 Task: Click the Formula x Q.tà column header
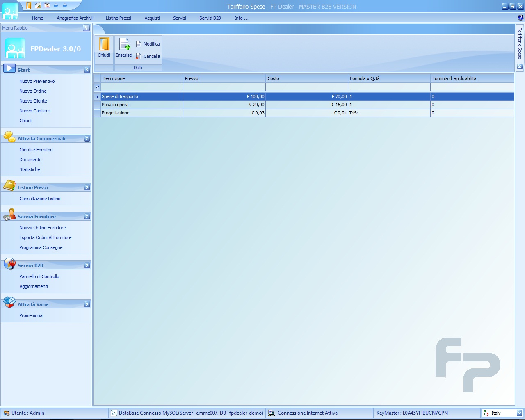tap(389, 78)
